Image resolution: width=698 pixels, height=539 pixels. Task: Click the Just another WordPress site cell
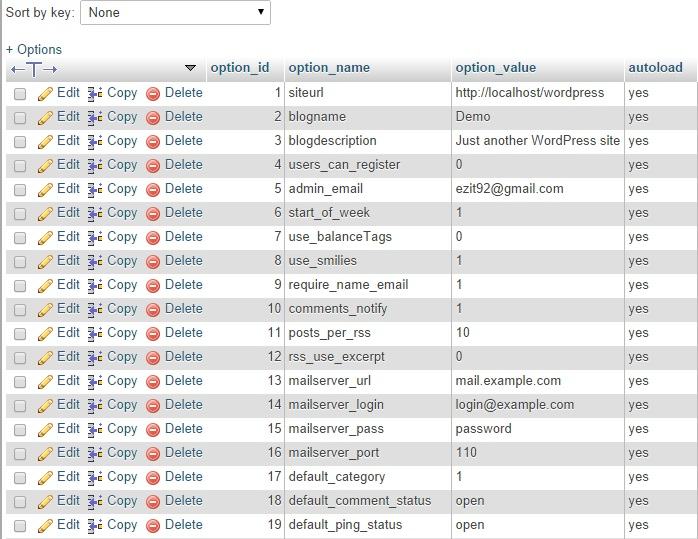click(538, 142)
